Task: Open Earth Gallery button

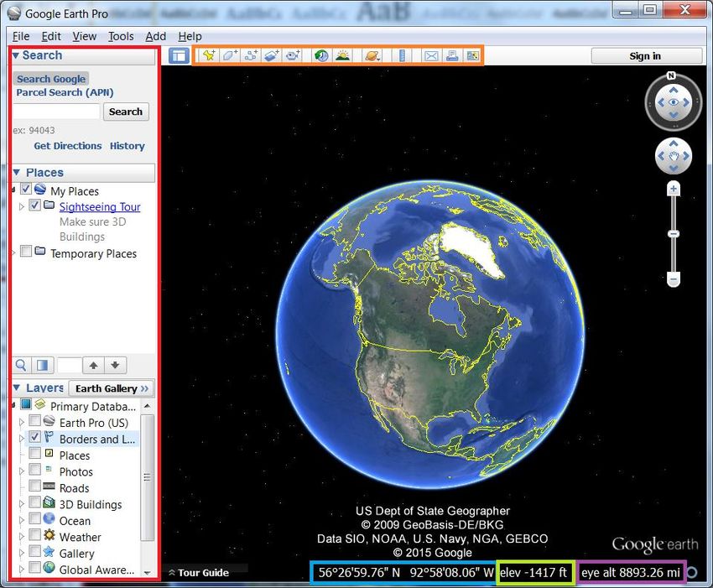Action: (112, 388)
